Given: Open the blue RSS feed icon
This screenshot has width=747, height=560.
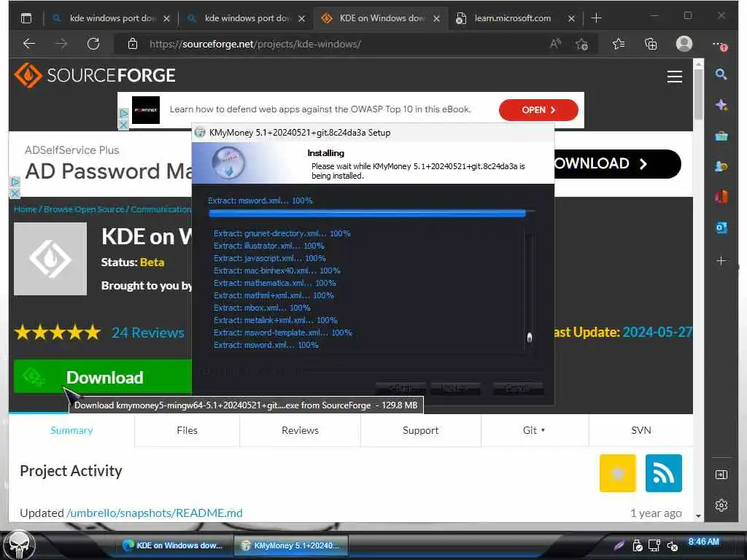Looking at the screenshot, I should tap(664, 472).
